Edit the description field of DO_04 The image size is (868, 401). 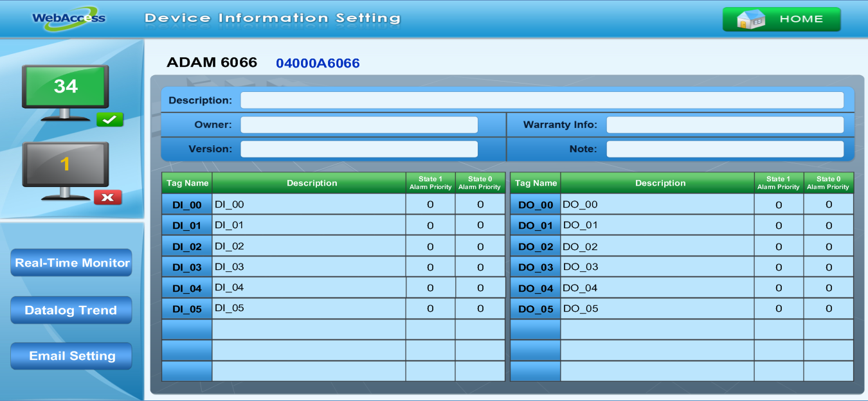[x=658, y=289]
